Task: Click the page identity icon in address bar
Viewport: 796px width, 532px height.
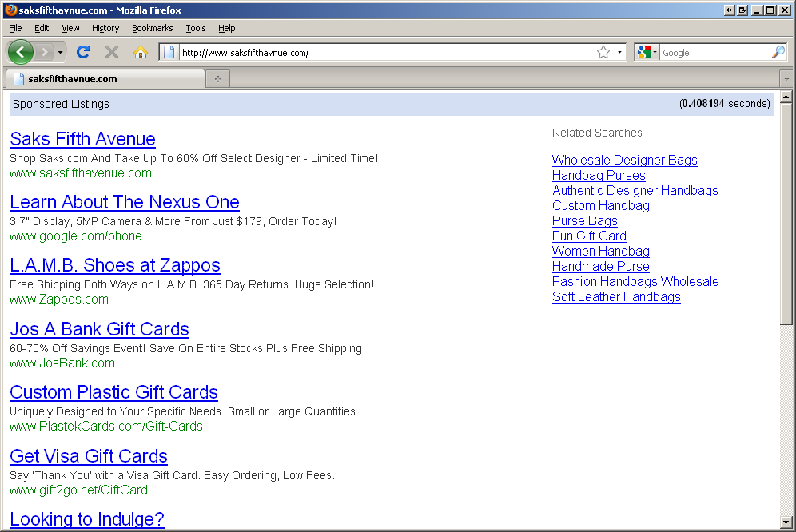Action: (x=169, y=52)
